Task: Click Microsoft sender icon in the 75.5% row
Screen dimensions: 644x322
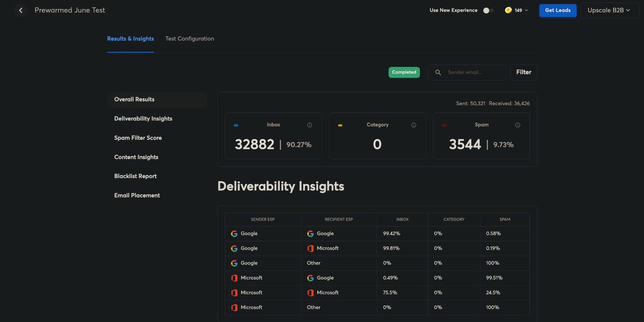Action: click(234, 292)
